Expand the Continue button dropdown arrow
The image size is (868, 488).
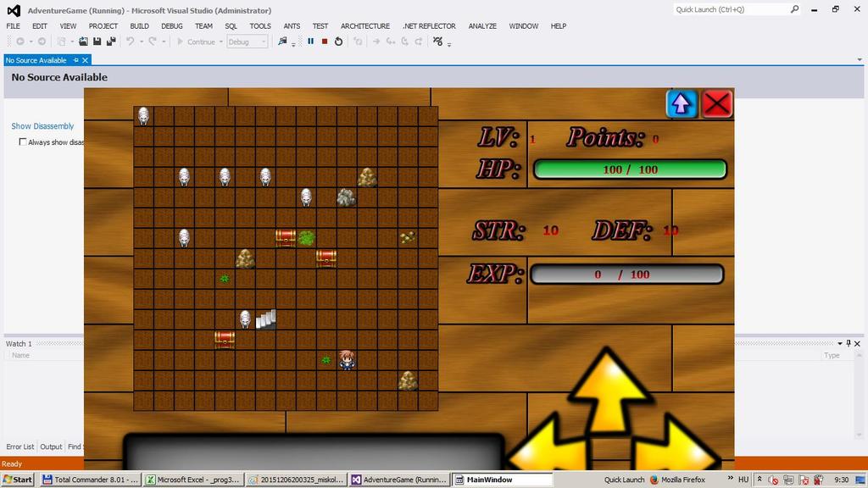point(221,42)
